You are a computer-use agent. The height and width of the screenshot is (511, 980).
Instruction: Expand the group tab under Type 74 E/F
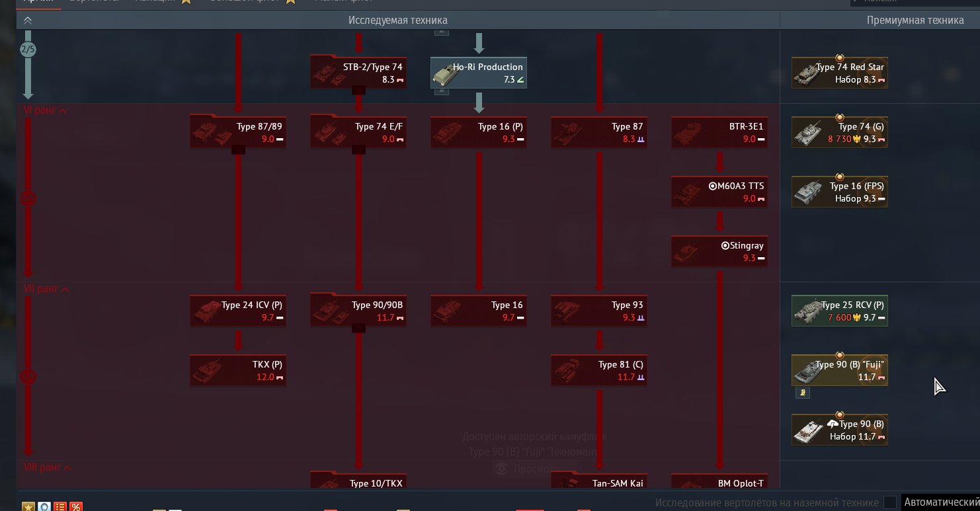358,150
